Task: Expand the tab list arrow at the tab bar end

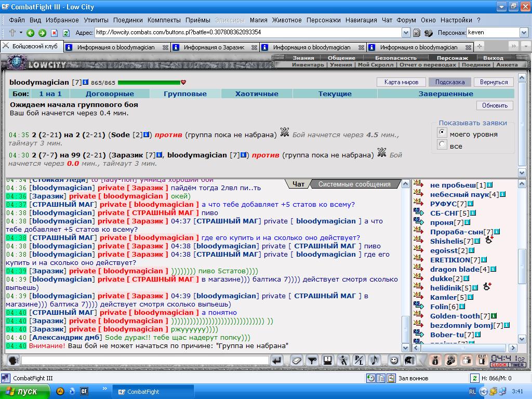Action: (526, 46)
